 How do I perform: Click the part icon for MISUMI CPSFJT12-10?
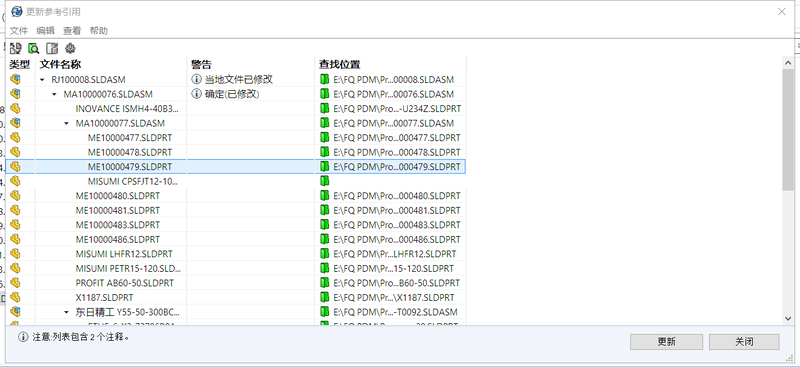[15, 181]
